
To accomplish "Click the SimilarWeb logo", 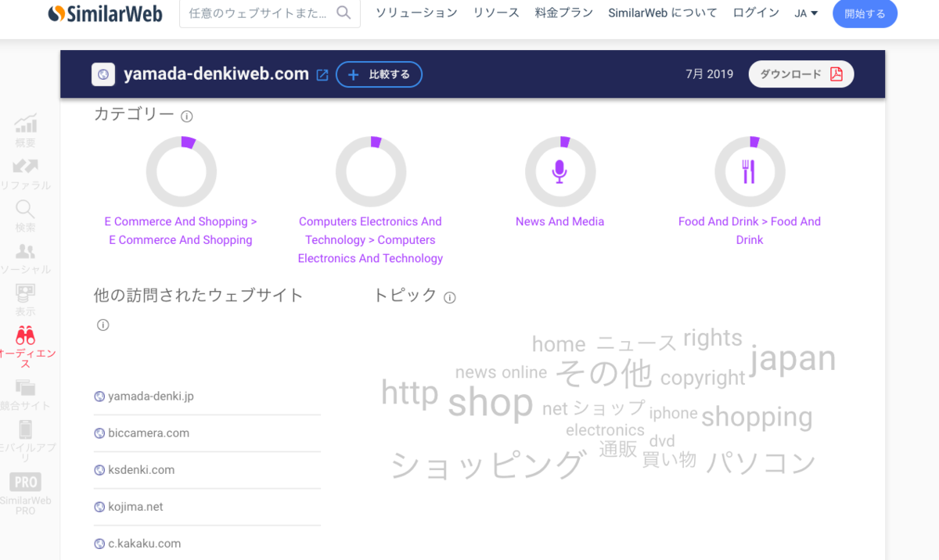I will [x=105, y=13].
